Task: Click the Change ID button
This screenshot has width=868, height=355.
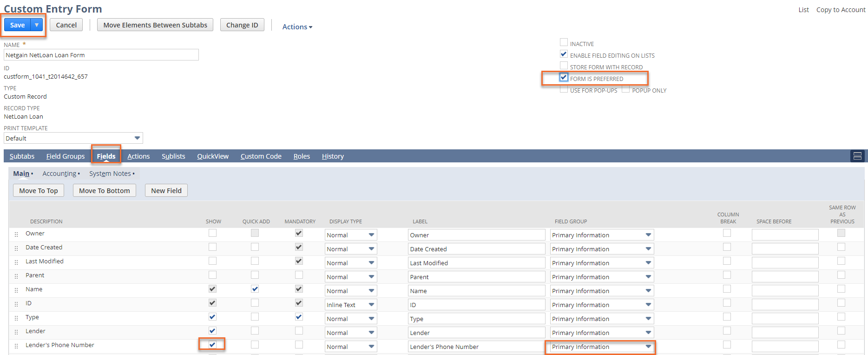Action: tap(242, 25)
